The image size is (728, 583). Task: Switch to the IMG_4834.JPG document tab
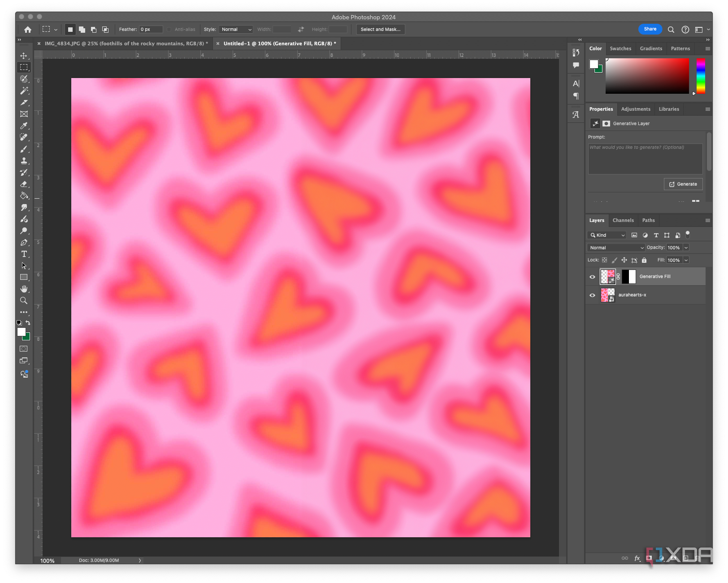(126, 44)
